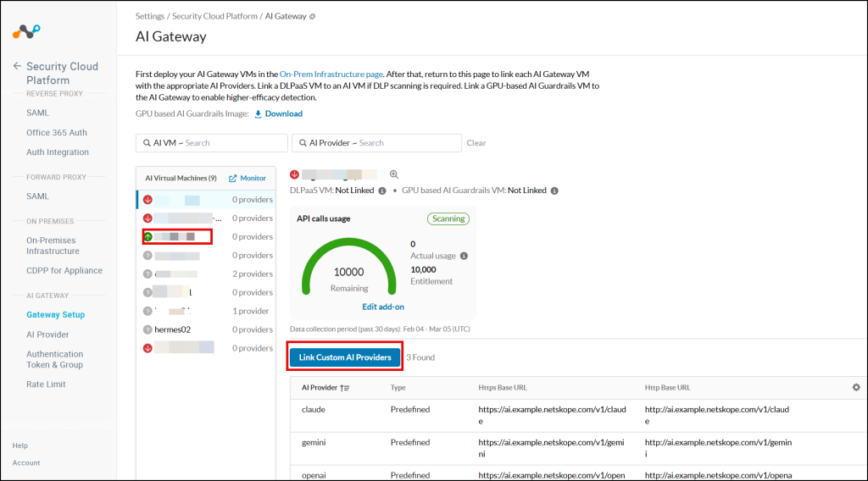Open CDPP for Appliance menu item
This screenshot has height=481, width=868.
pyautogui.click(x=64, y=270)
